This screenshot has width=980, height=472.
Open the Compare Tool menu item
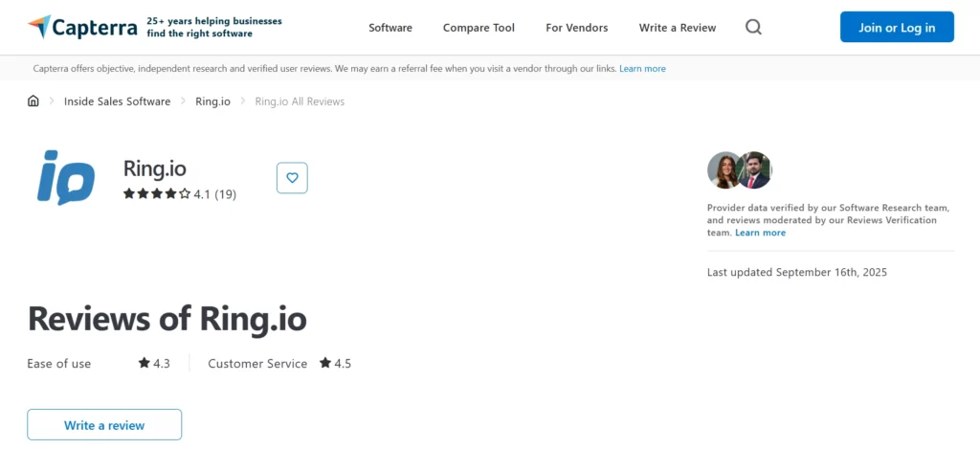pyautogui.click(x=479, y=28)
